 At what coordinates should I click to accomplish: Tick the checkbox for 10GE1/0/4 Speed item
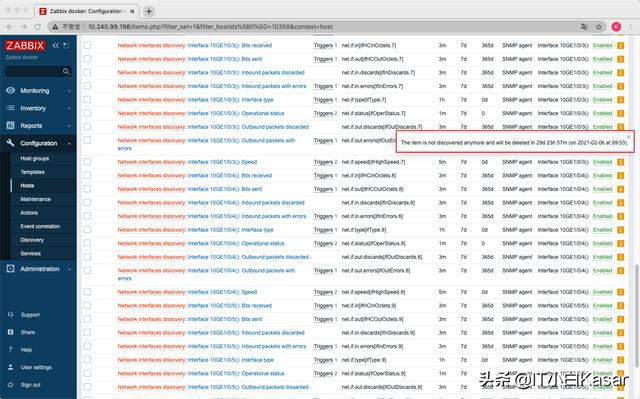(x=87, y=292)
